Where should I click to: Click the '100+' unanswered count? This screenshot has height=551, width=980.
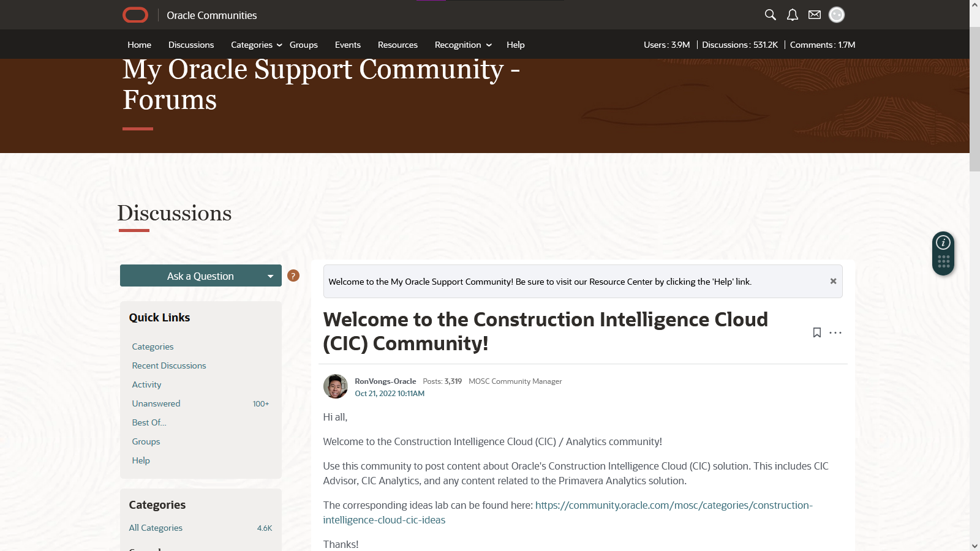tap(261, 403)
